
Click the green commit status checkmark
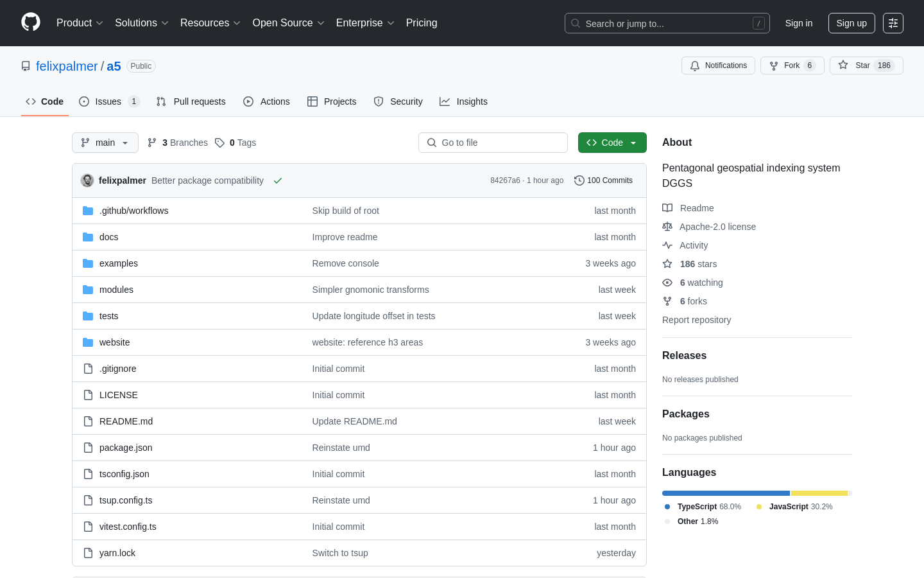(x=278, y=180)
